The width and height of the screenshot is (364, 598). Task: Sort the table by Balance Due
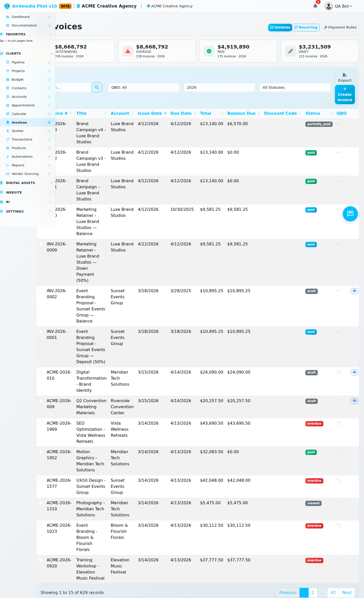(243, 113)
